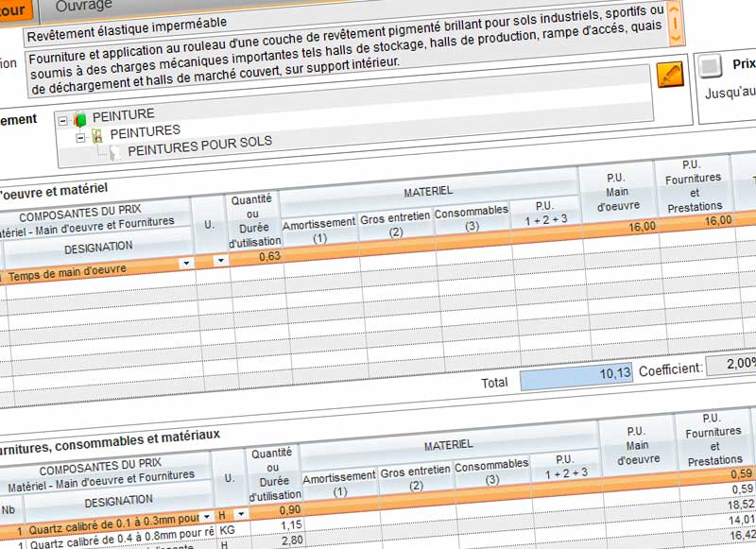Switch to the Ouvrage tab
Image resolution: width=756 pixels, height=549 pixels.
click(x=83, y=6)
